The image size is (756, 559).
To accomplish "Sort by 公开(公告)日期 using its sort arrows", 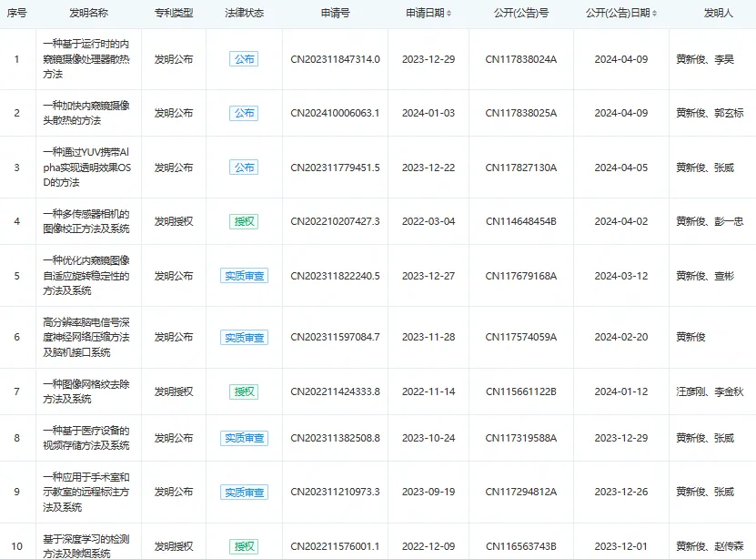I will (654, 14).
